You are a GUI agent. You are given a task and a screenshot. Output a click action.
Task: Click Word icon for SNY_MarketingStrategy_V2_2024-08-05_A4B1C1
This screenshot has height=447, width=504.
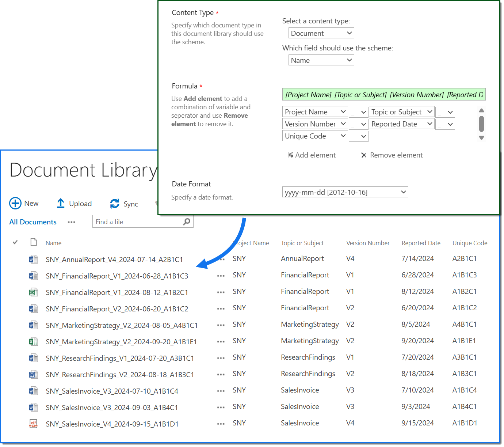coord(34,325)
